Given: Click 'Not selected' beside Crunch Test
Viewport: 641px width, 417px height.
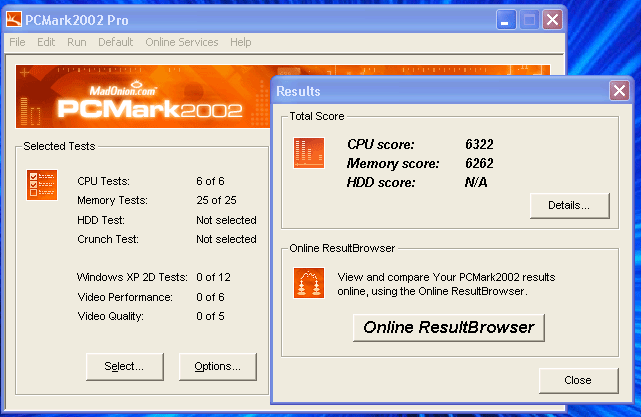Looking at the screenshot, I should (x=226, y=239).
